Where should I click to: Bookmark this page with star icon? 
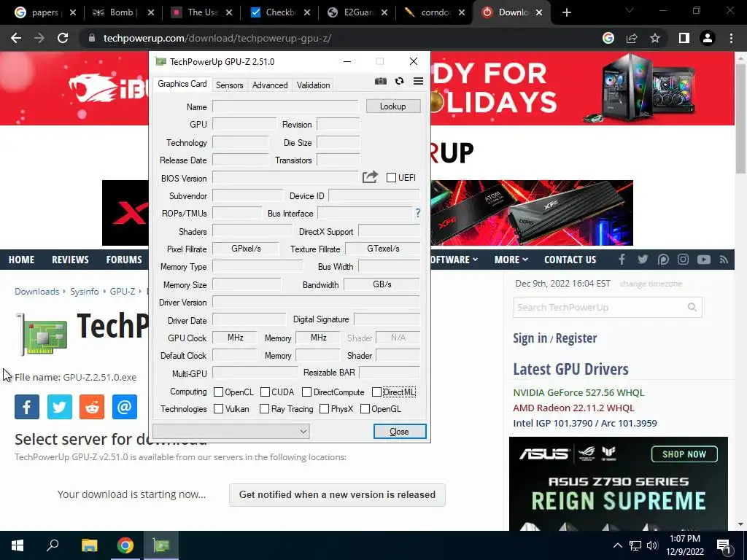(655, 38)
